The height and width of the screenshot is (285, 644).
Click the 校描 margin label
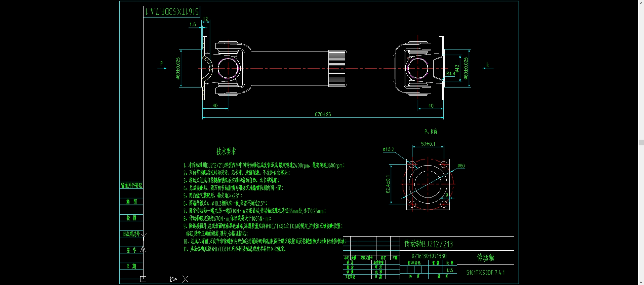131,218
